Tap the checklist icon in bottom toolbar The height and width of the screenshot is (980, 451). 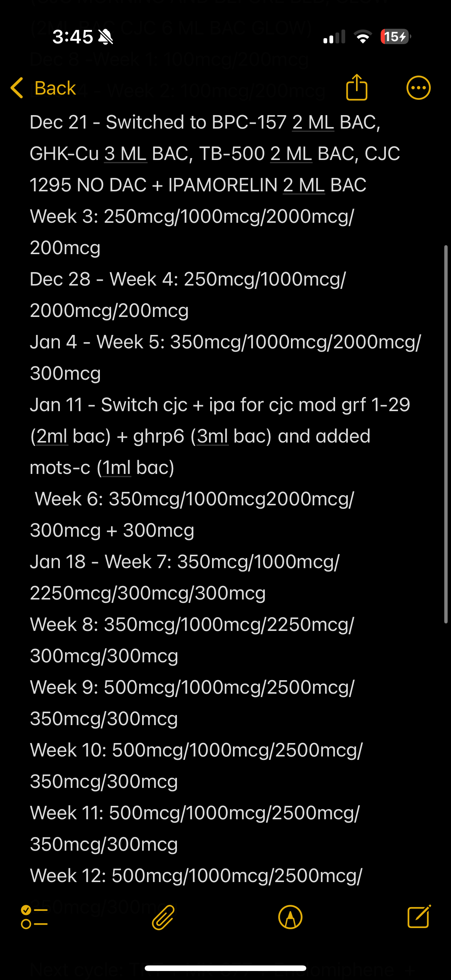[34, 917]
